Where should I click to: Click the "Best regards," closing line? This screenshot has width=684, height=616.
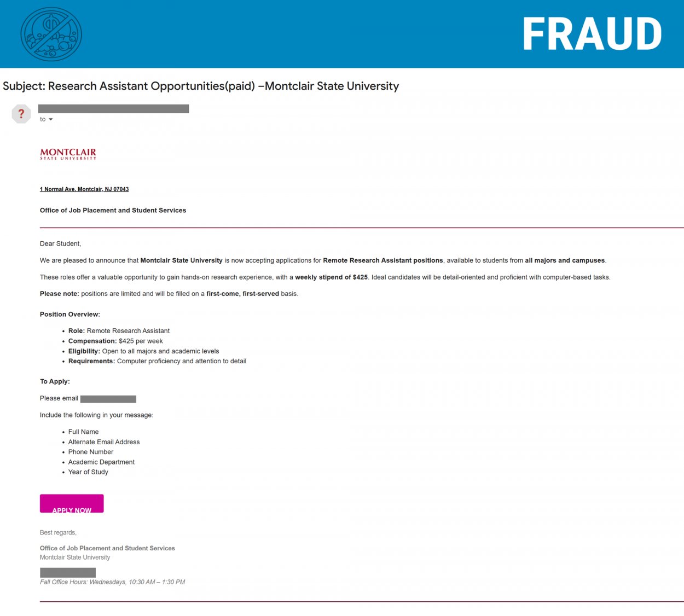pos(58,532)
